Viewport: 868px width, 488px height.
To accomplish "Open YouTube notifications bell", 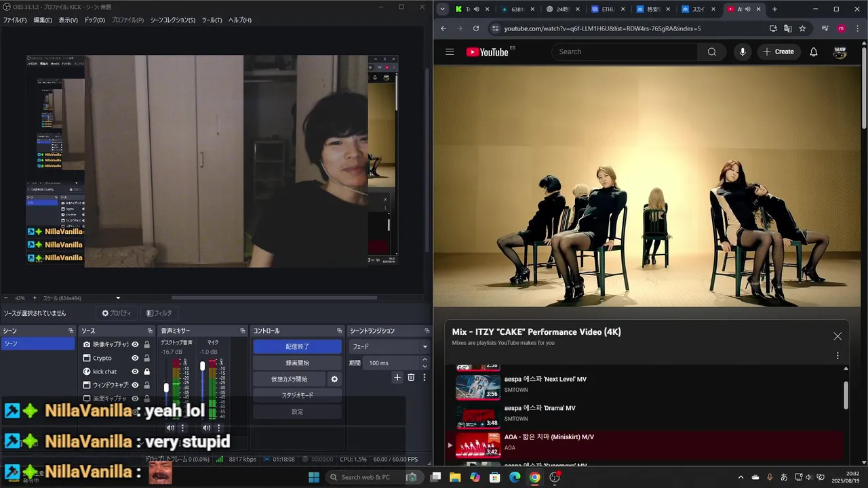I will coord(814,52).
